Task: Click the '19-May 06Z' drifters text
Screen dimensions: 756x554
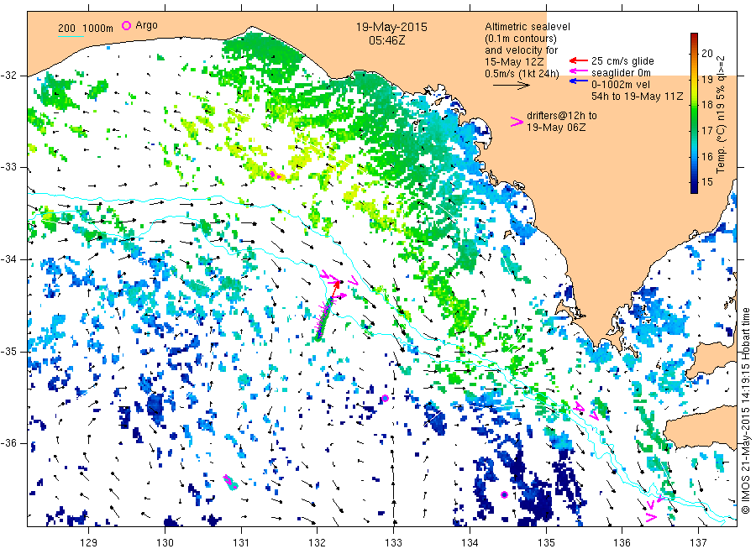Action: pyautogui.click(x=556, y=128)
